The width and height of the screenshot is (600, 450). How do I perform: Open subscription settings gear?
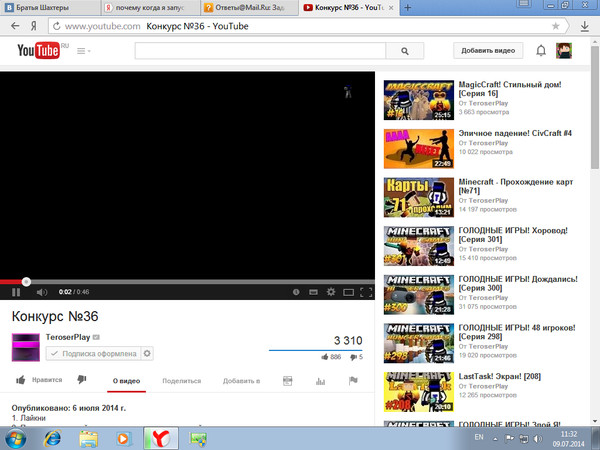(x=147, y=354)
